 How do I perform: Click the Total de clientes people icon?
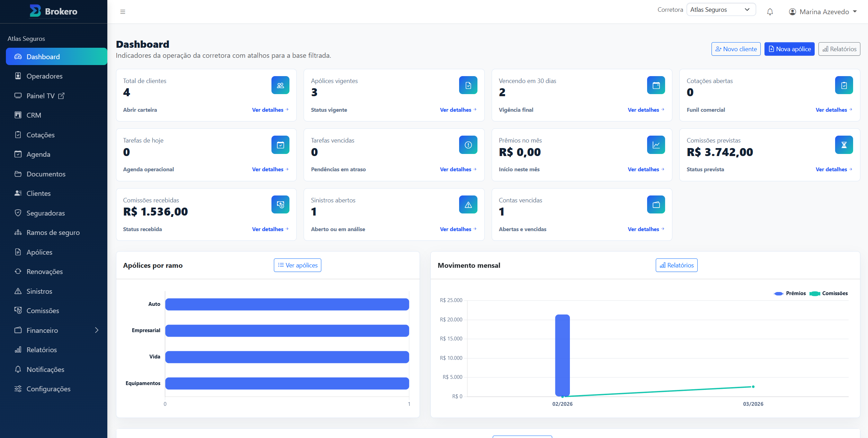point(280,85)
